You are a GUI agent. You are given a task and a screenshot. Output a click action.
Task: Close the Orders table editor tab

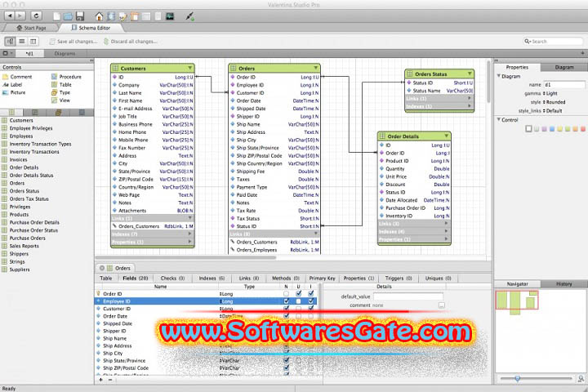pyautogui.click(x=102, y=268)
